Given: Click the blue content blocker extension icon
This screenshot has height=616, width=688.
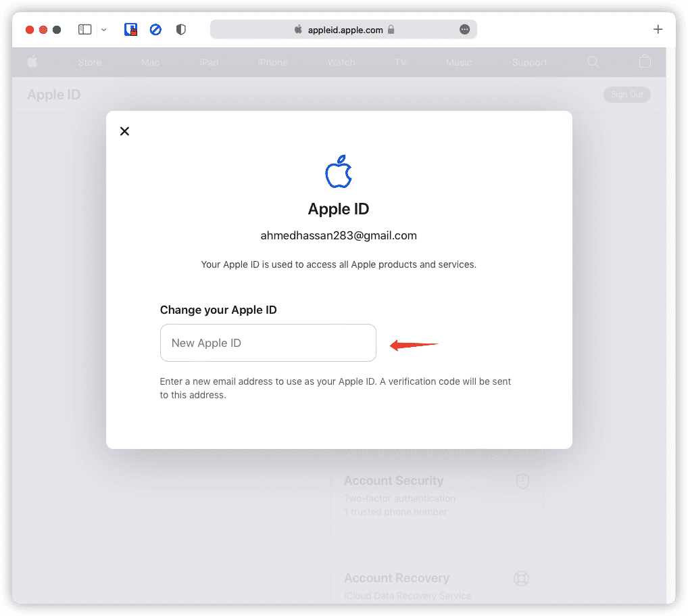Looking at the screenshot, I should point(155,30).
